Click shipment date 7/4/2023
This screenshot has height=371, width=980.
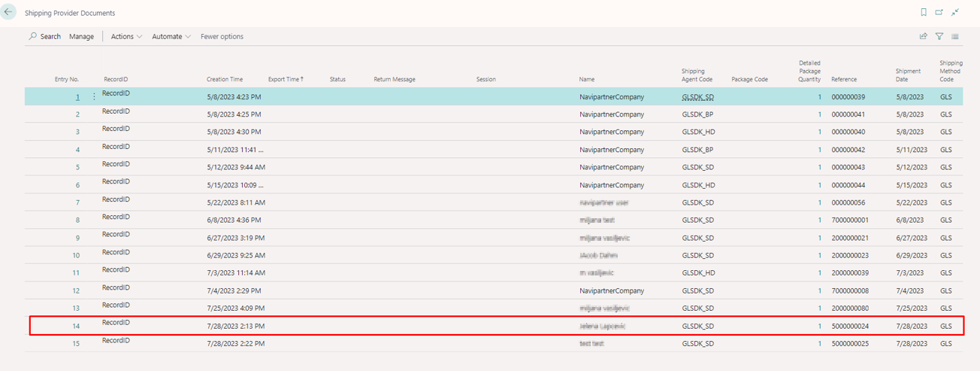pyautogui.click(x=910, y=290)
